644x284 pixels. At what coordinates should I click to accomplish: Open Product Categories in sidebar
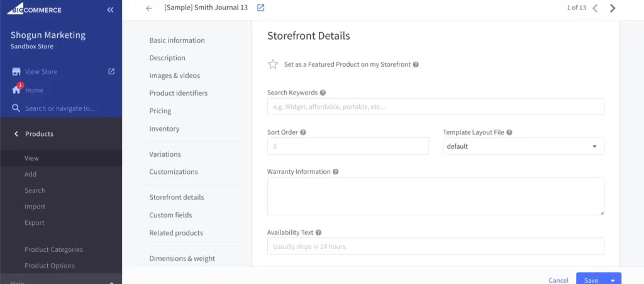[x=53, y=249]
